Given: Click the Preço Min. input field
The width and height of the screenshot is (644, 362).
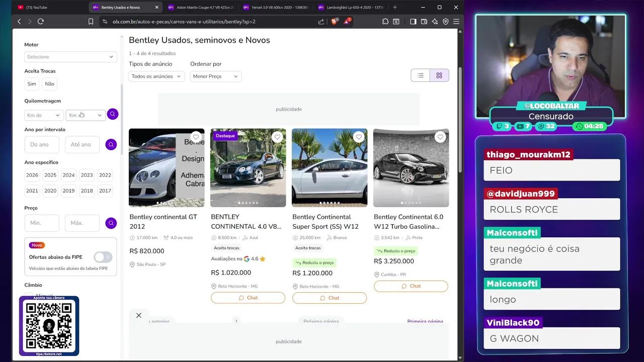Looking at the screenshot, I should click(42, 223).
